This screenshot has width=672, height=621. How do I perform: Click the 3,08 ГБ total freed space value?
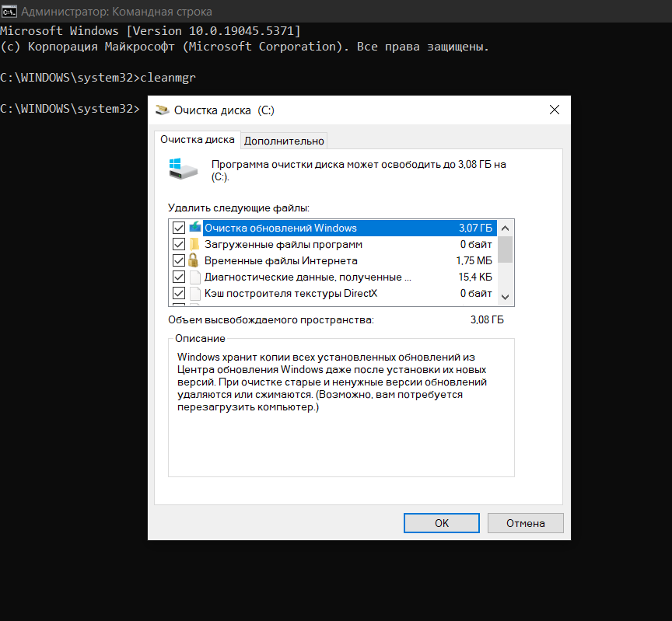click(487, 320)
